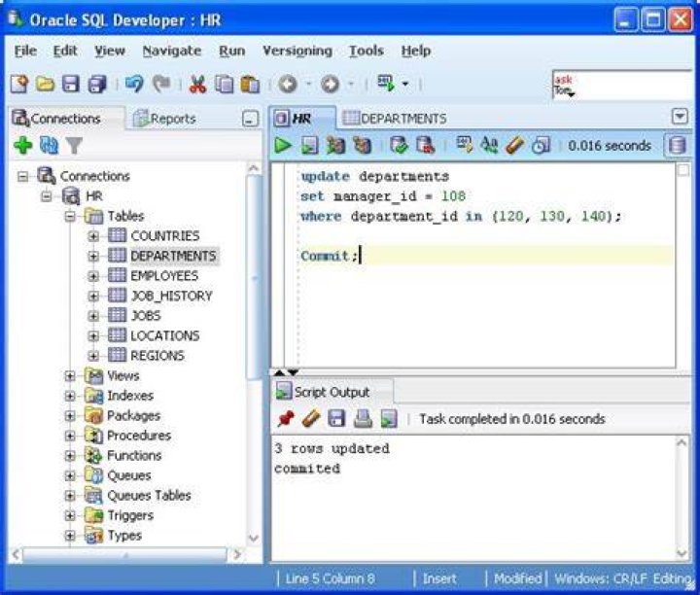This screenshot has width=700, height=595.
Task: Minimize the Connections panel
Action: click(x=250, y=120)
